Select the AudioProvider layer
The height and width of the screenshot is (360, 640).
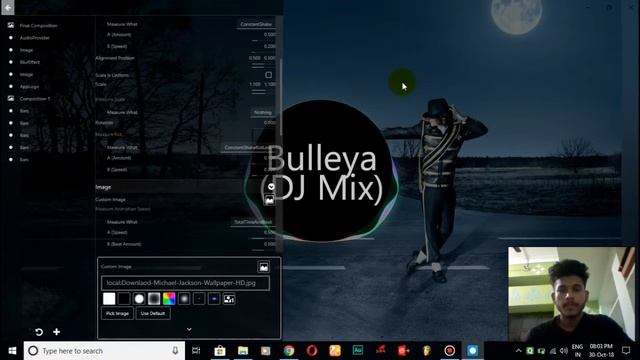click(35, 38)
